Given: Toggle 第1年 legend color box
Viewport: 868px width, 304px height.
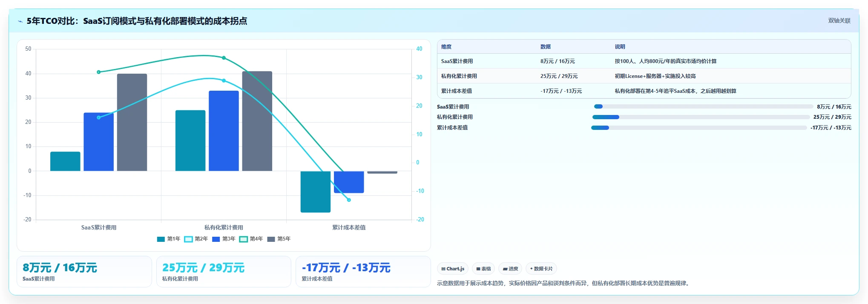Looking at the screenshot, I should tap(161, 239).
